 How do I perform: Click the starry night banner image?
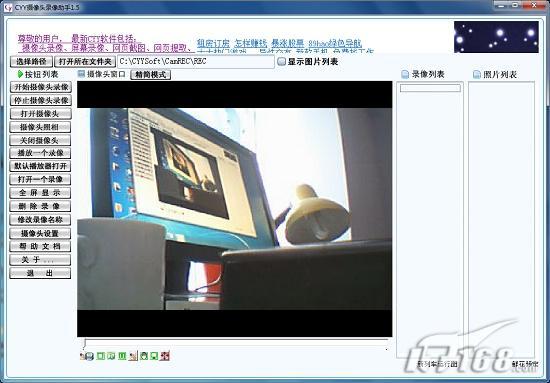click(496, 37)
